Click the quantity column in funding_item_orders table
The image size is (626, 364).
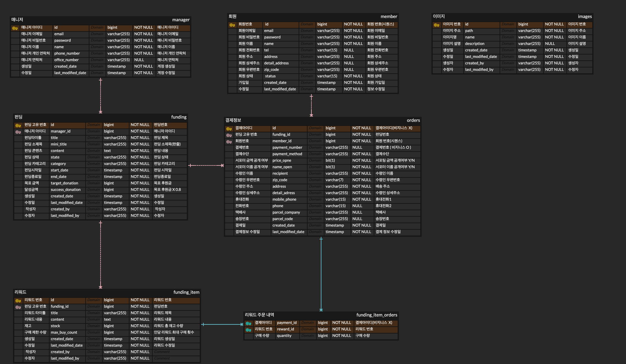click(284, 336)
